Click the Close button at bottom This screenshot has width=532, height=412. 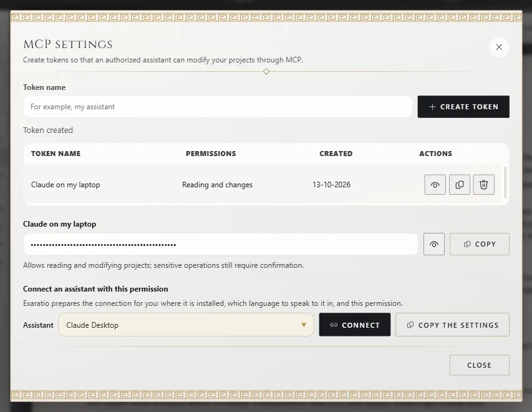(x=480, y=365)
